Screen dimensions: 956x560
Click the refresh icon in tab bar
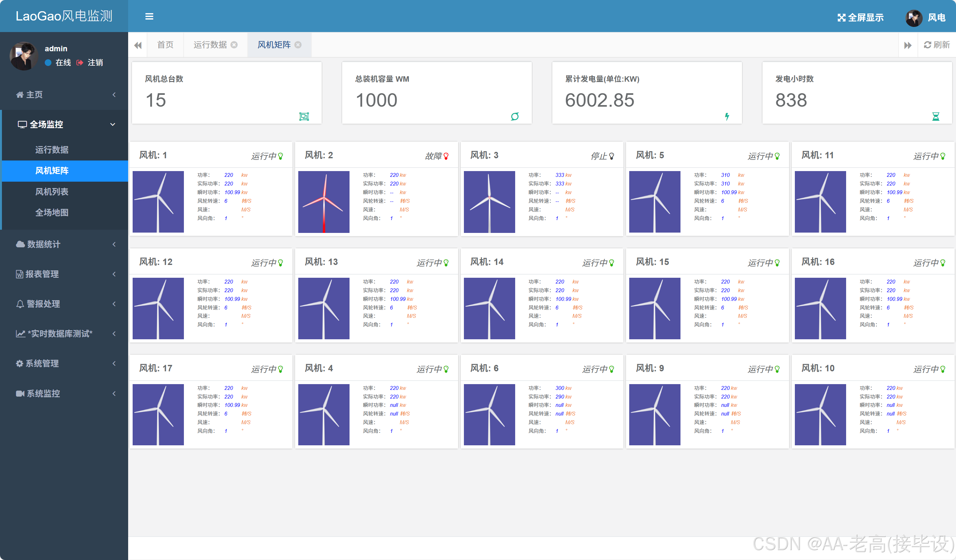coord(927,45)
